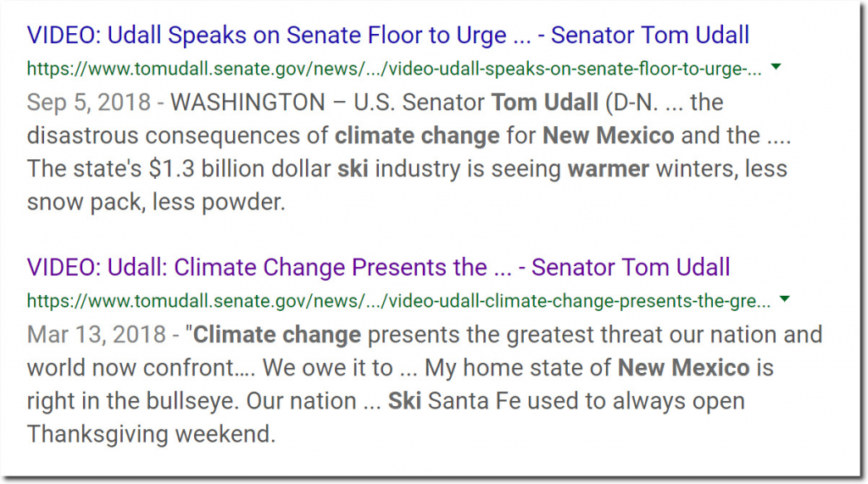Viewport: 868px width, 484px height.
Task: Expand the dropdown arrow beside speaks-on-senate-floor URL
Action: (776, 67)
